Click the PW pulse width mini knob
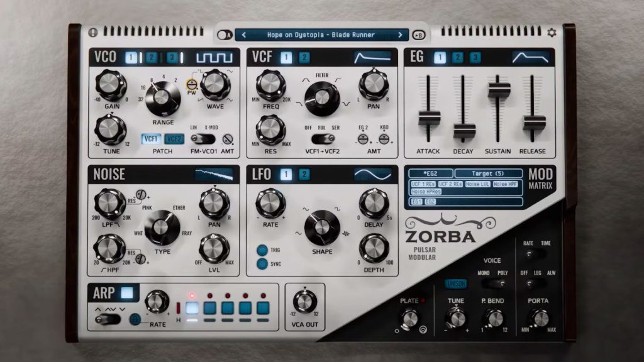 (x=192, y=85)
